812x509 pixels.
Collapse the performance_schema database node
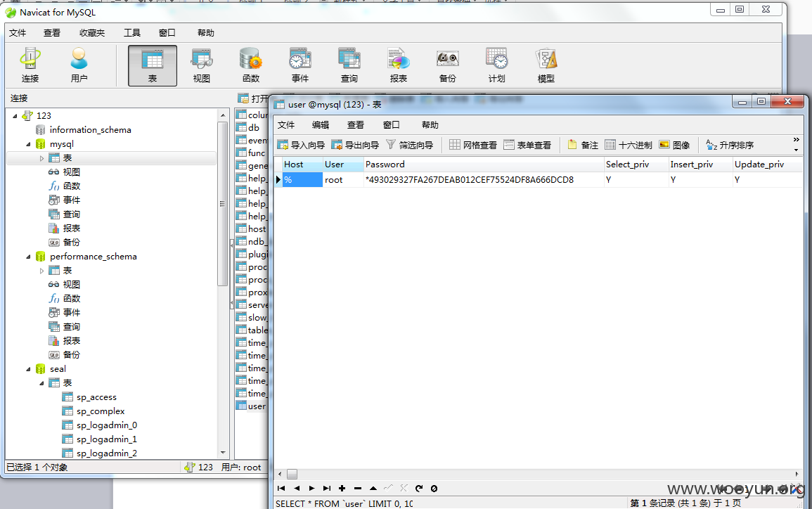click(x=29, y=257)
